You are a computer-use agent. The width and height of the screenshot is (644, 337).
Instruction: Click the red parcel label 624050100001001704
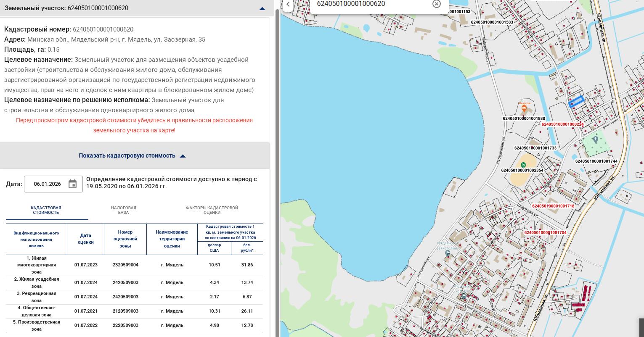click(545, 233)
